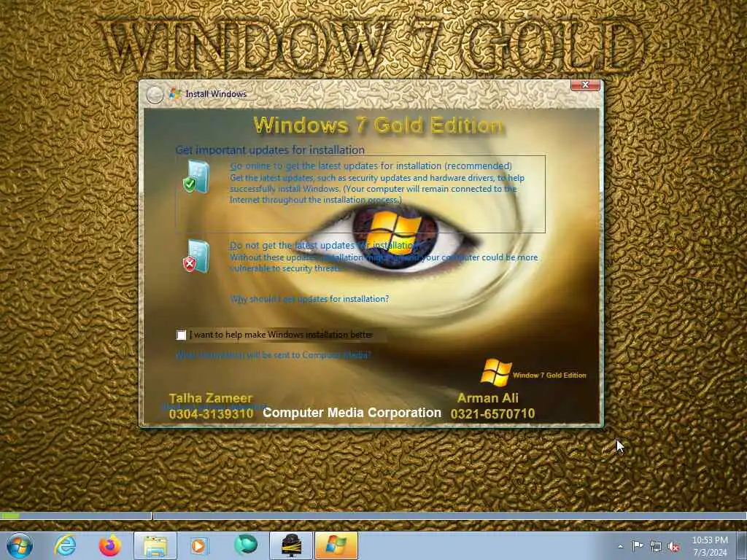Click the muted volume tray icon
Screen dimensions: 747x560
click(x=673, y=547)
